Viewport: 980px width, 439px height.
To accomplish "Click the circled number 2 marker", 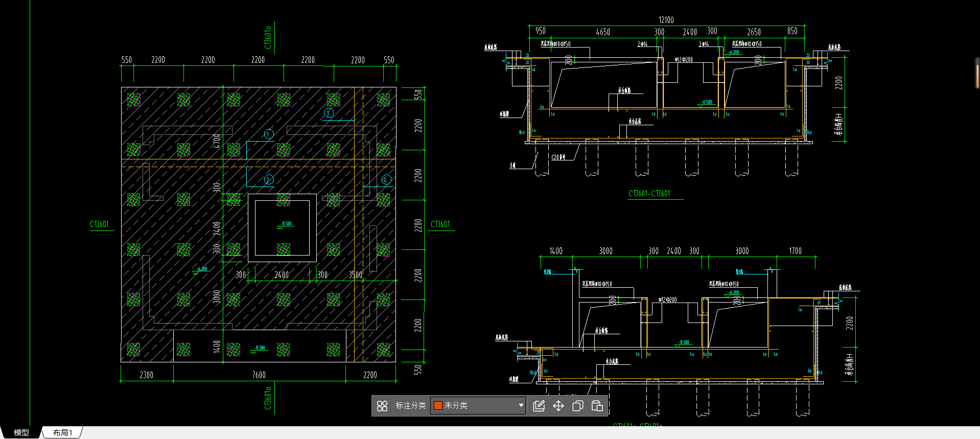I will (x=269, y=179).
